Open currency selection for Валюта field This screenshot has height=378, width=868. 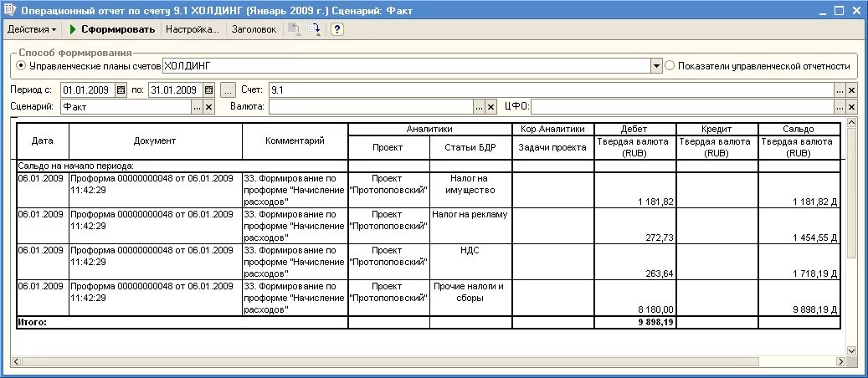click(x=479, y=107)
